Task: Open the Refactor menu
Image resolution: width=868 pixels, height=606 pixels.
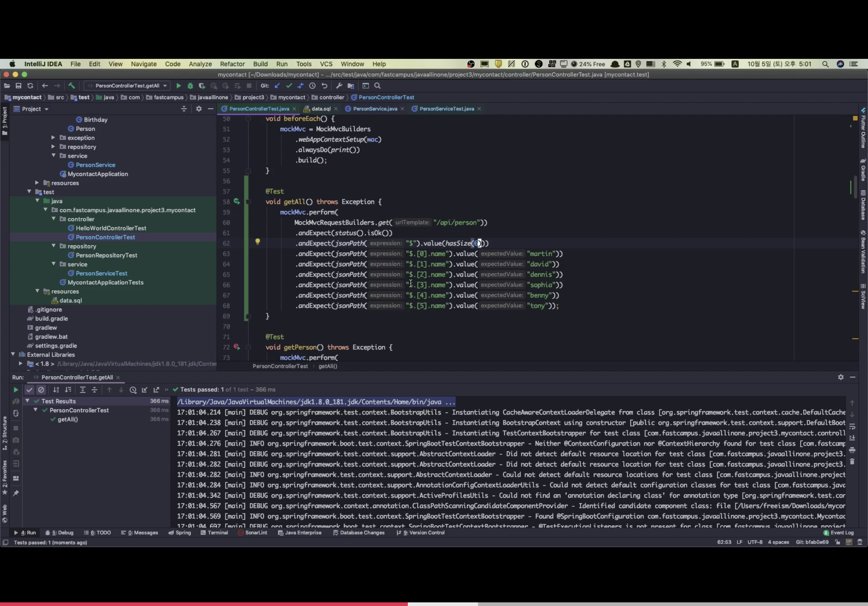Action: pos(232,64)
